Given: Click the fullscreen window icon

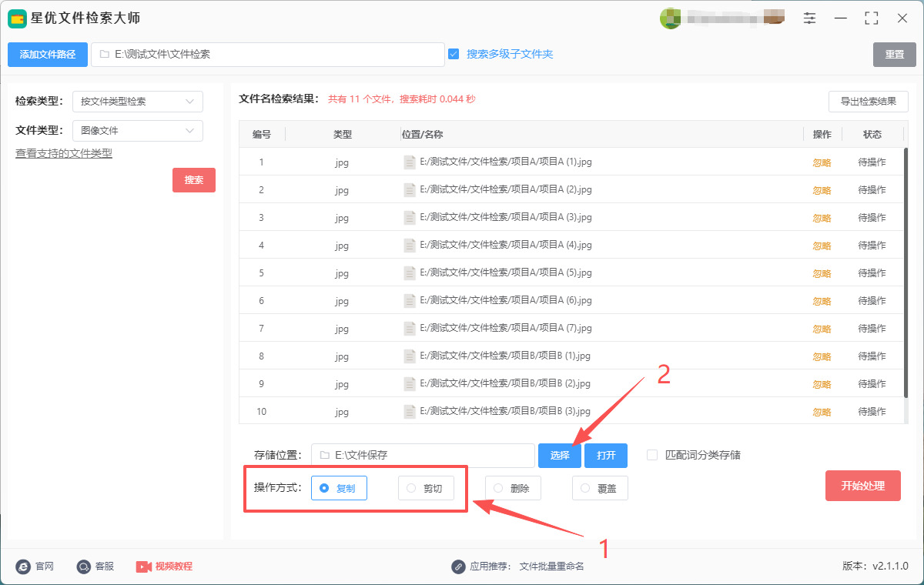Looking at the screenshot, I should click(872, 18).
